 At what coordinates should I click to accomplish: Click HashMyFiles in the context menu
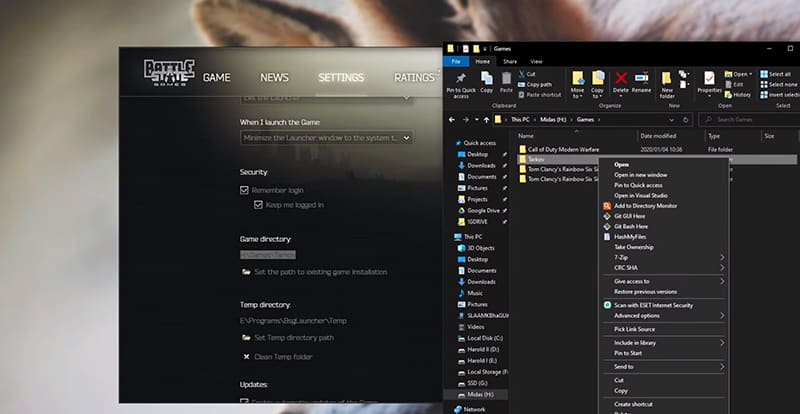[x=630, y=236]
